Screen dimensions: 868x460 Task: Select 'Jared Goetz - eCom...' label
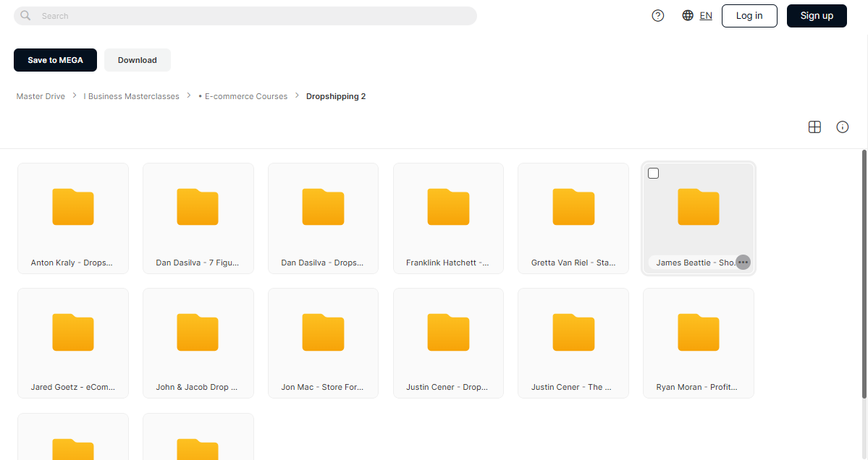click(x=72, y=387)
